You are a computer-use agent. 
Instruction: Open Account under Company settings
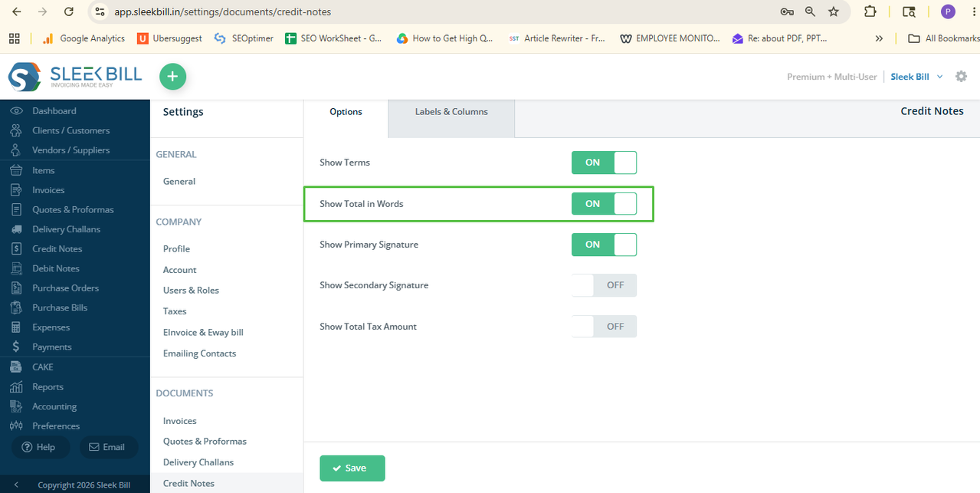(x=179, y=270)
